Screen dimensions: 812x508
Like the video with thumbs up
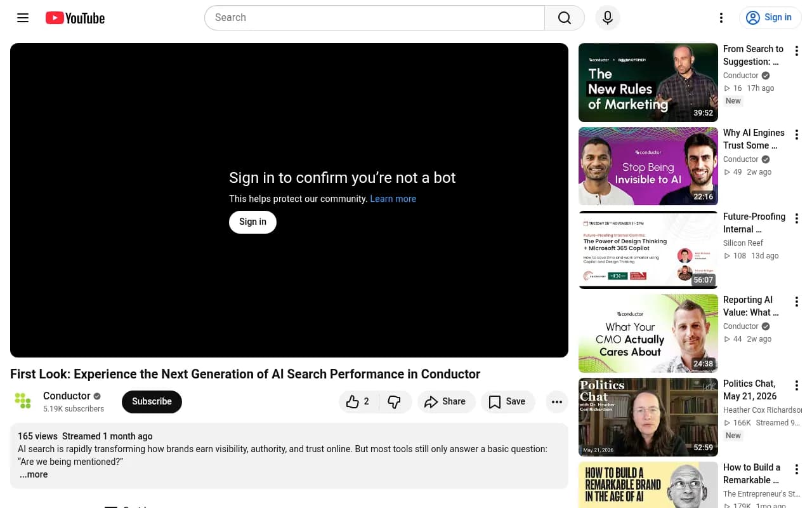359,401
